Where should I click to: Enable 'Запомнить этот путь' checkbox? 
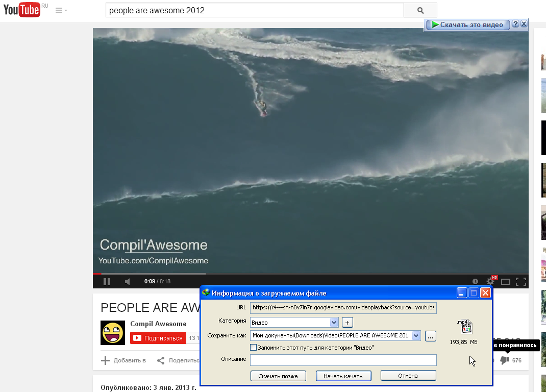pos(254,348)
